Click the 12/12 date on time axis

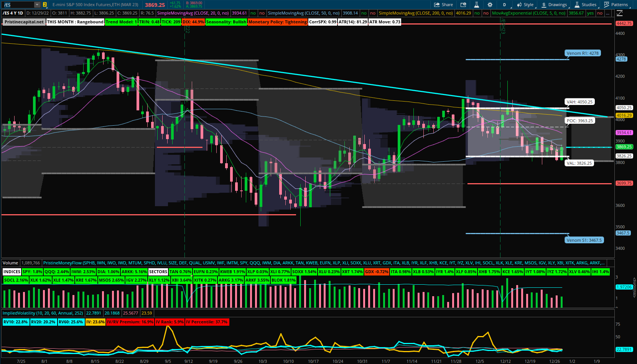click(505, 361)
